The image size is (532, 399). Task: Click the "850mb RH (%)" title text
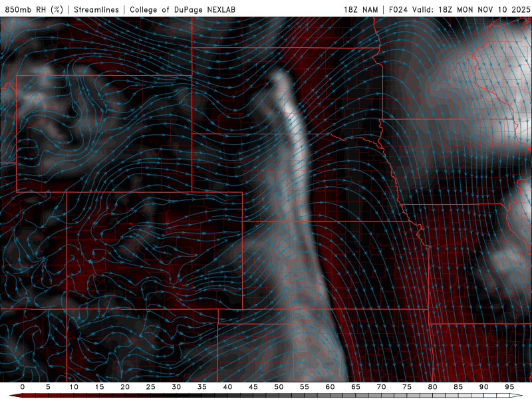[34, 9]
